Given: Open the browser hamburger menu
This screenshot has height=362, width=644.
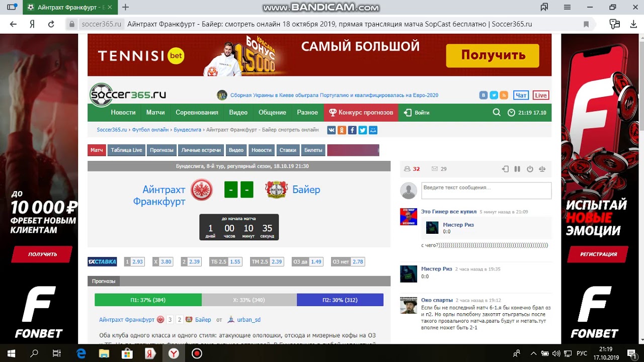Looking at the screenshot, I should pos(568,7).
